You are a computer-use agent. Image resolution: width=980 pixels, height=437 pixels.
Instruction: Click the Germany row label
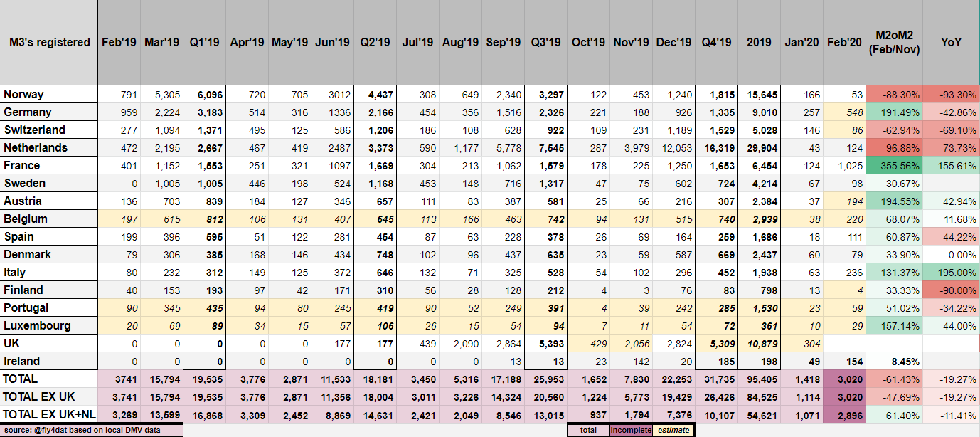coord(49,112)
